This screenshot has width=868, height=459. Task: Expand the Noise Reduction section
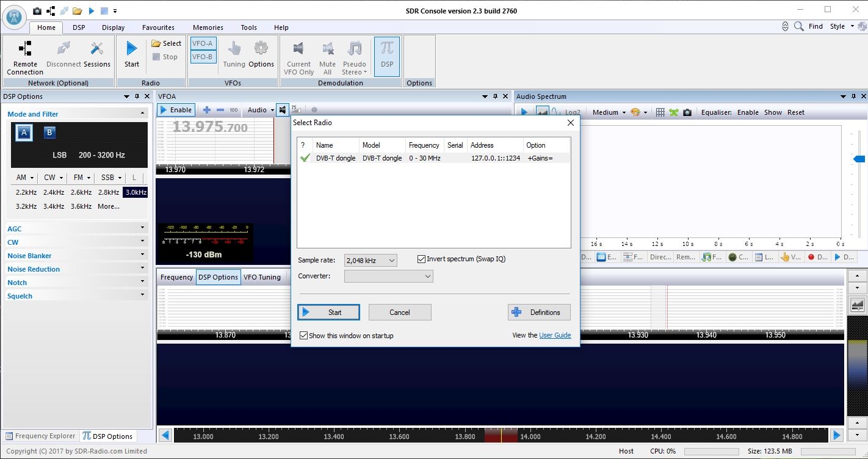pos(76,269)
